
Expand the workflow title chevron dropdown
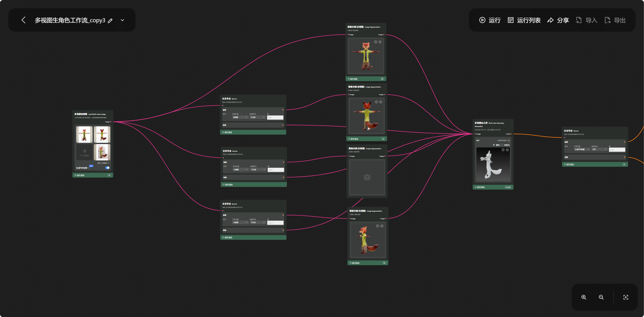tap(123, 20)
